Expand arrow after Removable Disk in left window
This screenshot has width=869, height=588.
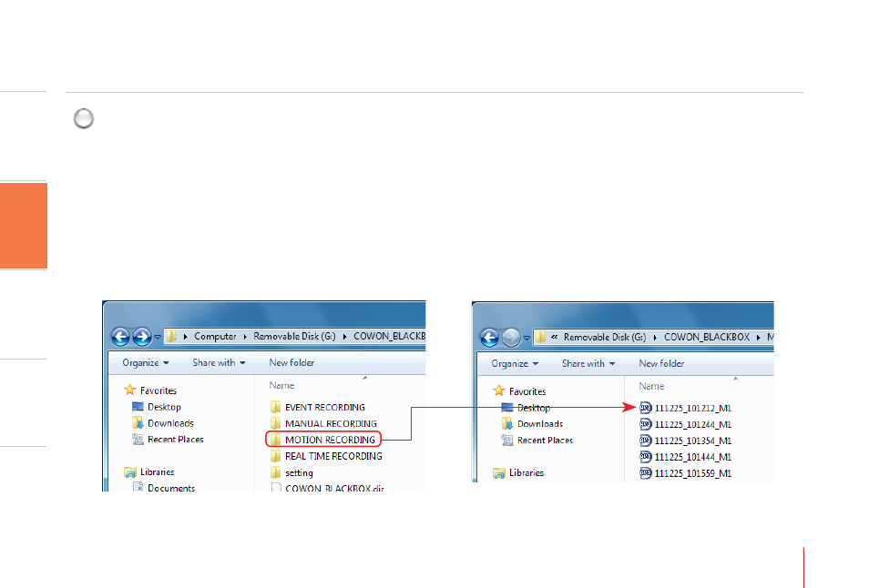coord(344,337)
